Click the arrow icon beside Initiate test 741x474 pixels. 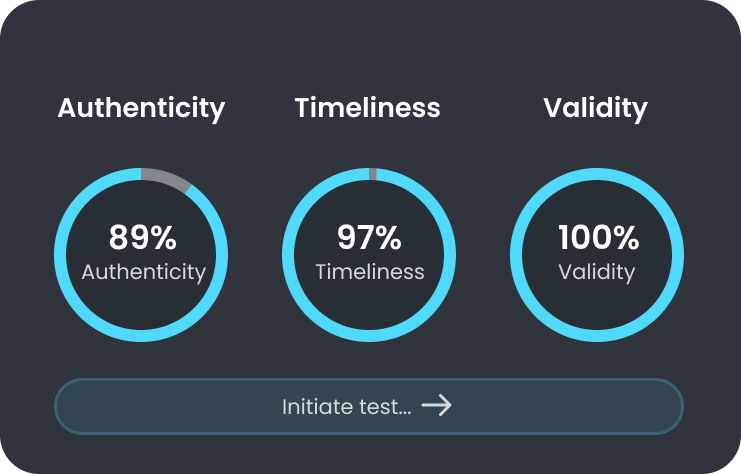pos(436,406)
